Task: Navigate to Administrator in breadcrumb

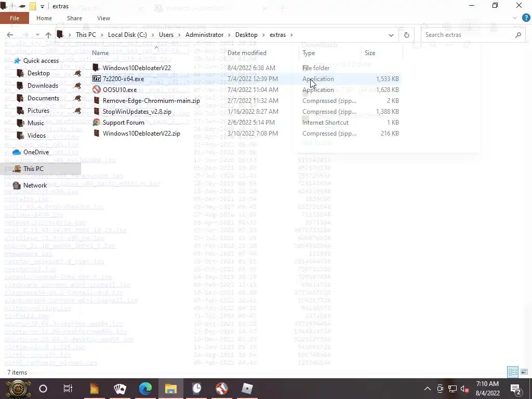Action: coord(204,35)
